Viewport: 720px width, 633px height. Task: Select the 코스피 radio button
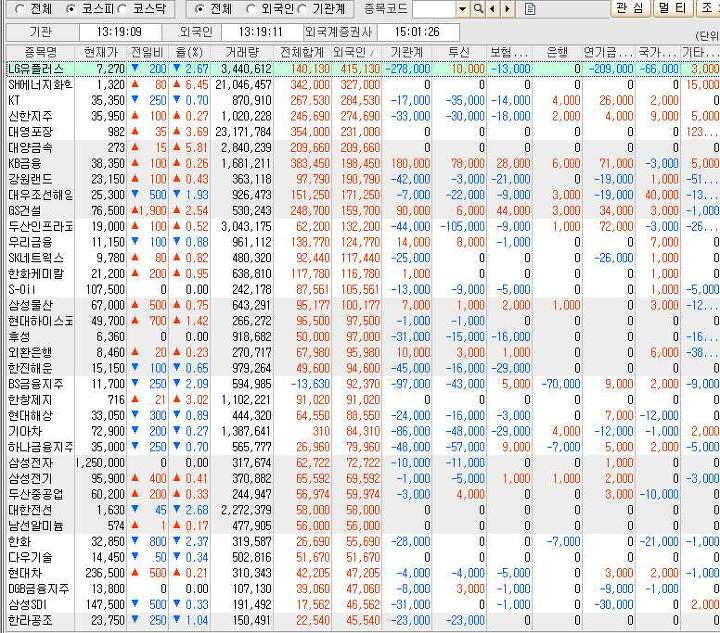70,9
